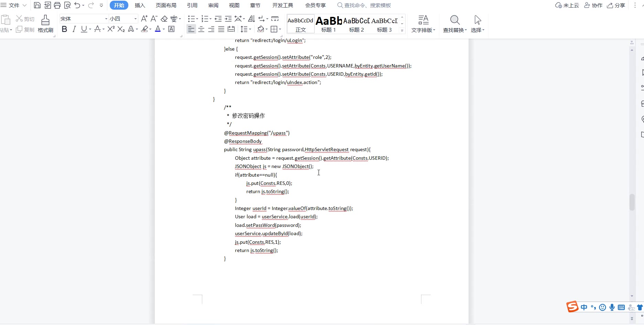
Task: Click the command search field 查找命令
Action: click(x=364, y=5)
